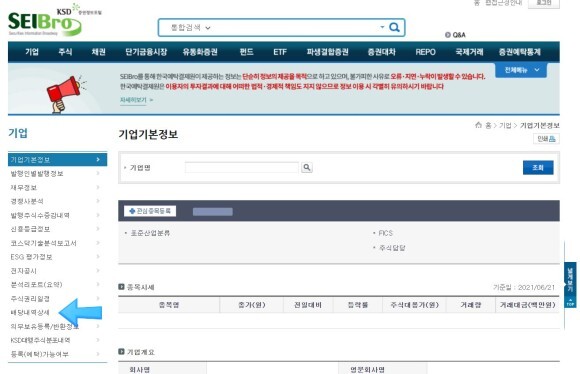
Task: Open the 유통화증권 main menu
Action: [x=200, y=52]
